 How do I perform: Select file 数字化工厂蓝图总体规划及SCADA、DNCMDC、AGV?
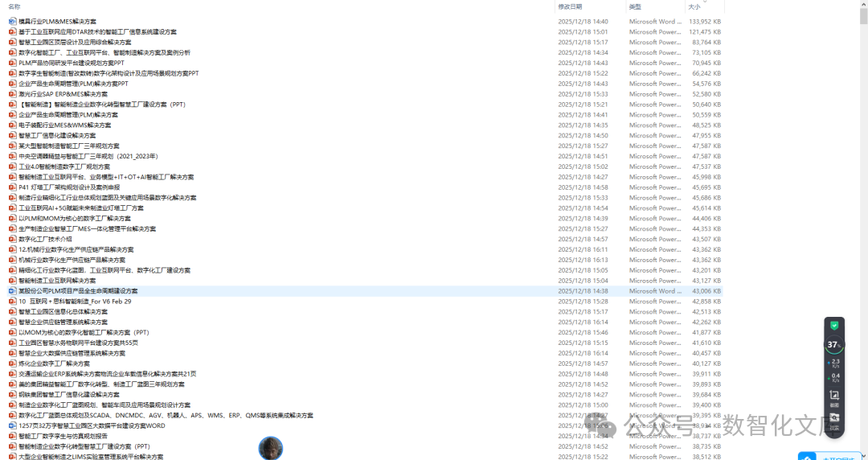click(x=166, y=416)
